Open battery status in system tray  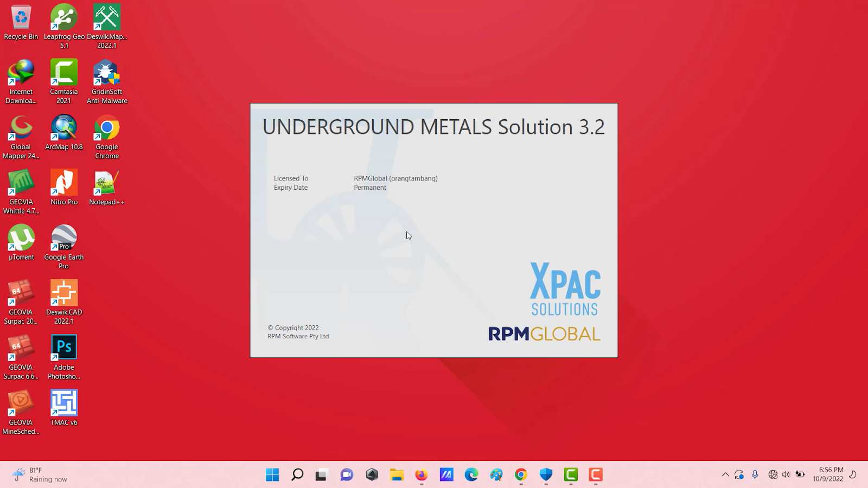pyautogui.click(x=800, y=475)
